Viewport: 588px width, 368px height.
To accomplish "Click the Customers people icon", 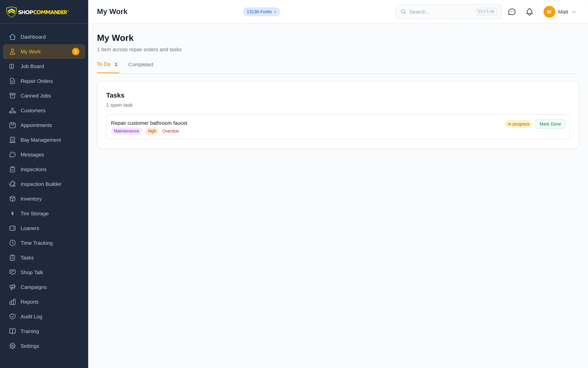I will tap(12, 111).
